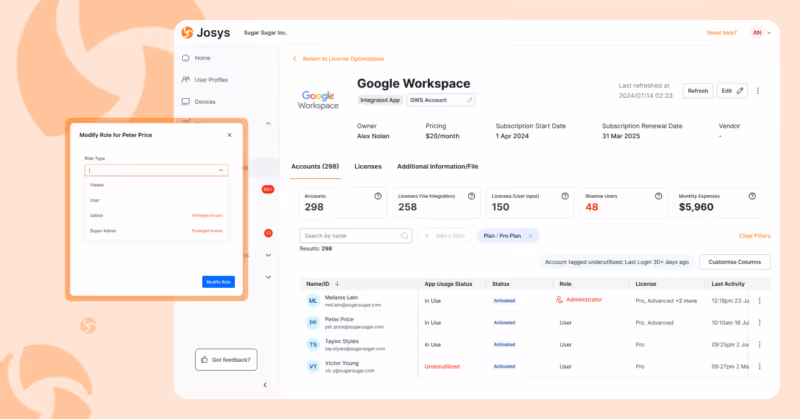Screen dimensions: 800x419
Task: Switch to the Licenses tab
Action: (368, 166)
